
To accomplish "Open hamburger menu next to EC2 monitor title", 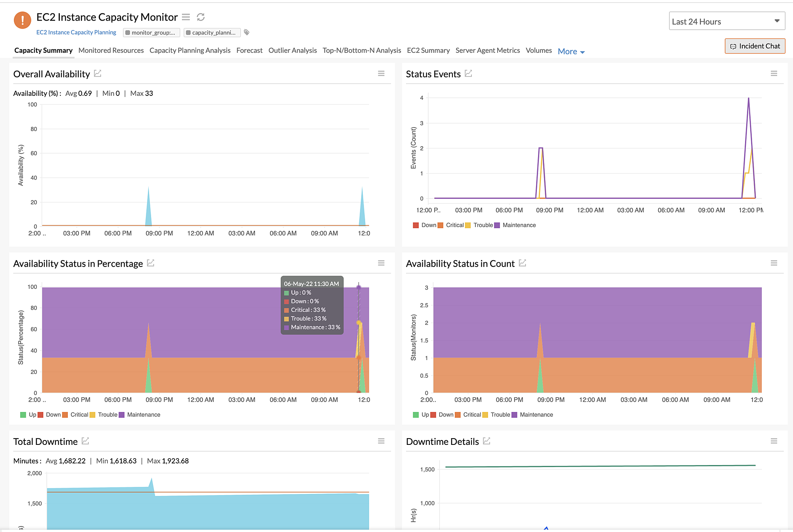I will 186,17.
